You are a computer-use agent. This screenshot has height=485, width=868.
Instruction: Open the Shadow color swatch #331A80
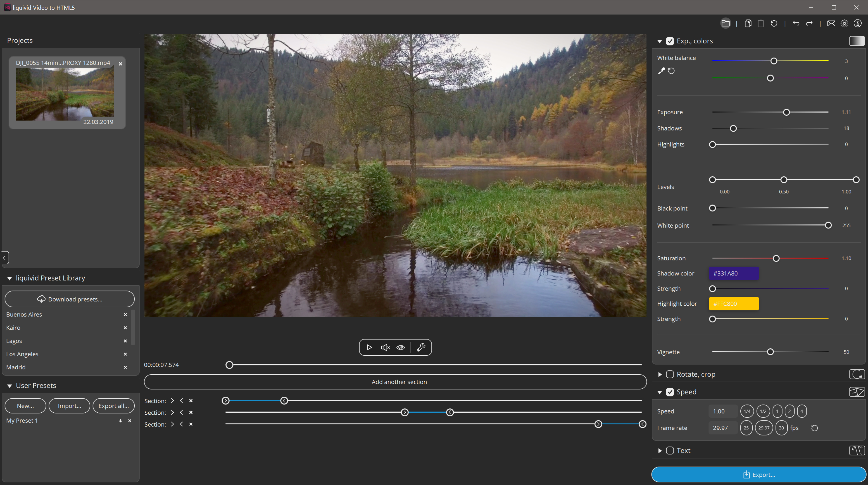[x=734, y=273]
